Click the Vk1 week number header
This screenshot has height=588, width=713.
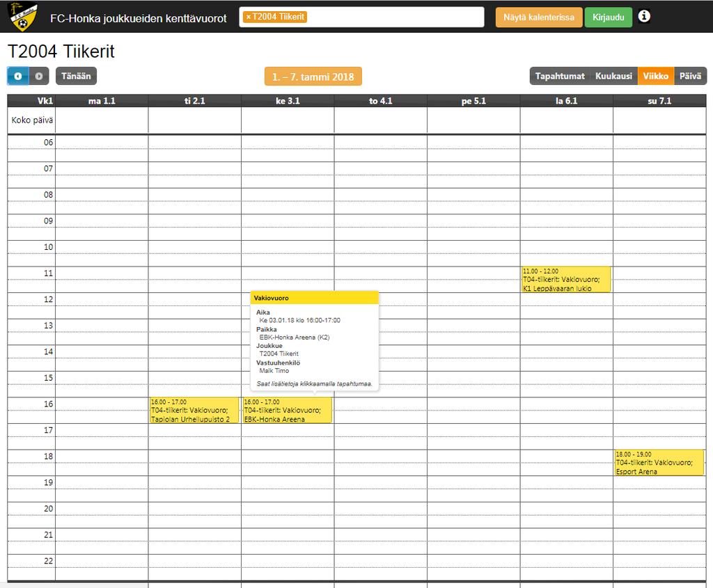coord(31,101)
